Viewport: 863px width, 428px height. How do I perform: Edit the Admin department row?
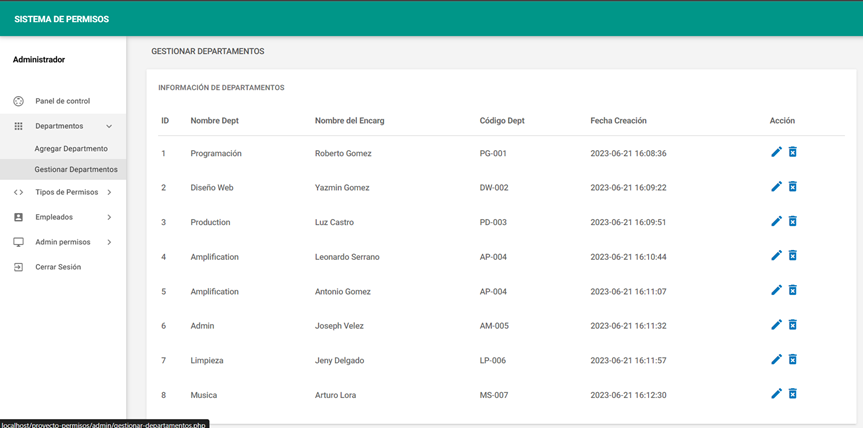pyautogui.click(x=776, y=325)
